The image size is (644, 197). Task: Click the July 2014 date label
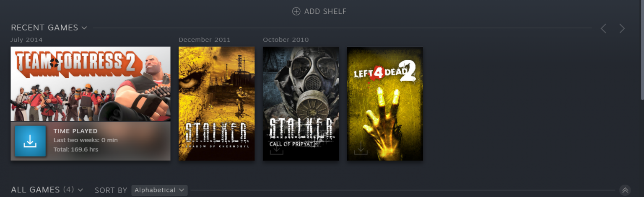coord(26,40)
